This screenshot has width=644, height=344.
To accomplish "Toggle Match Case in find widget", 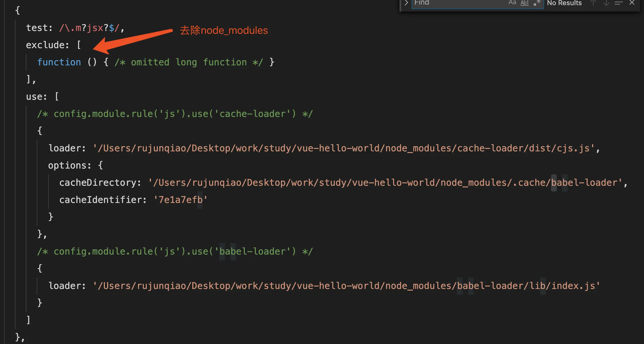I will tap(512, 3).
